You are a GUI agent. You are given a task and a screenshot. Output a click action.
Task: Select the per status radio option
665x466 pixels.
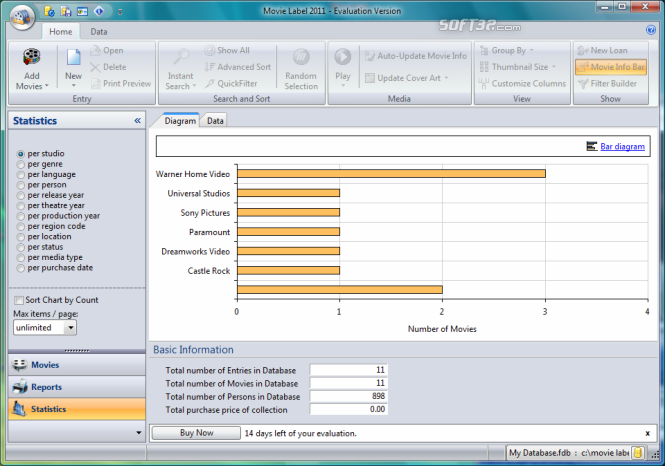tap(20, 247)
